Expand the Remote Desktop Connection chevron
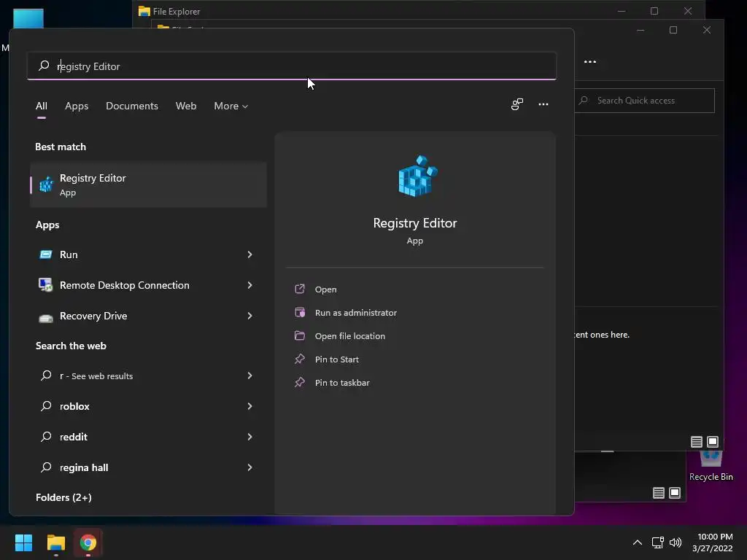Image resolution: width=747 pixels, height=560 pixels. (249, 285)
